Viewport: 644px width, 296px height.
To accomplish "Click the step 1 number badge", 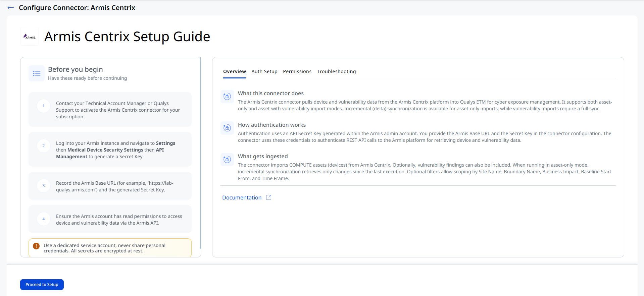I will [44, 106].
